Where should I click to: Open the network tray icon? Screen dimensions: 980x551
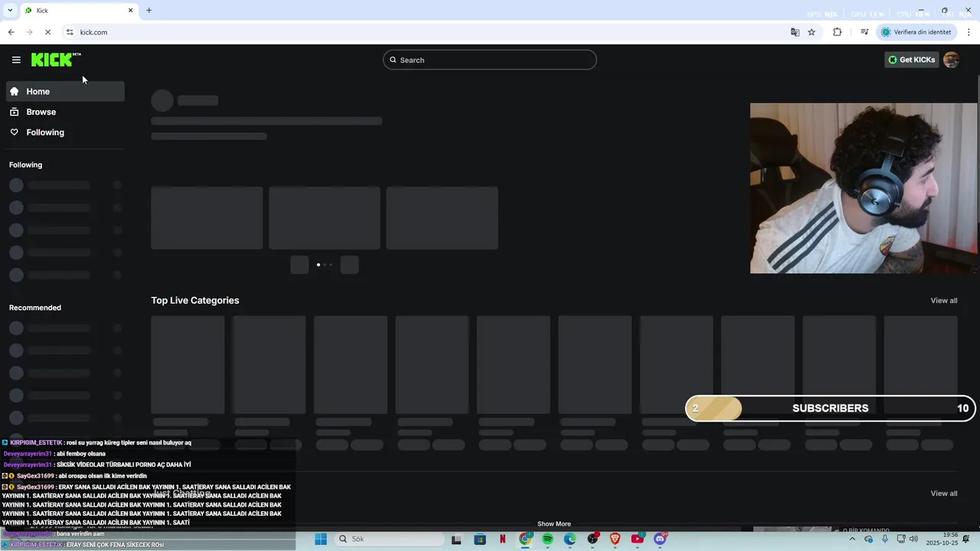click(900, 539)
